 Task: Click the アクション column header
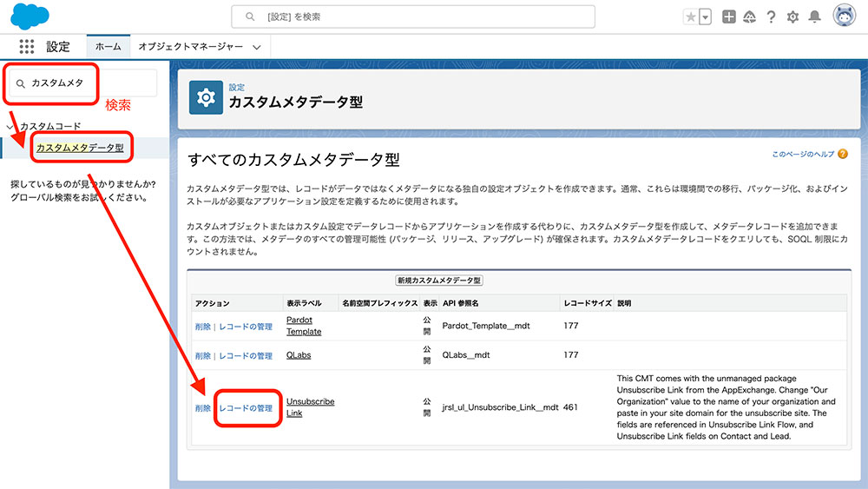[212, 303]
